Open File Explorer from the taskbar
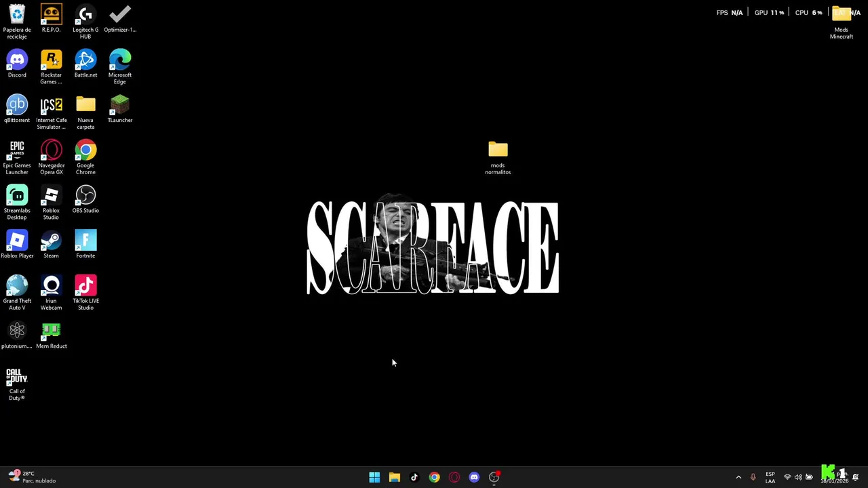The image size is (868, 488). pyautogui.click(x=394, y=477)
